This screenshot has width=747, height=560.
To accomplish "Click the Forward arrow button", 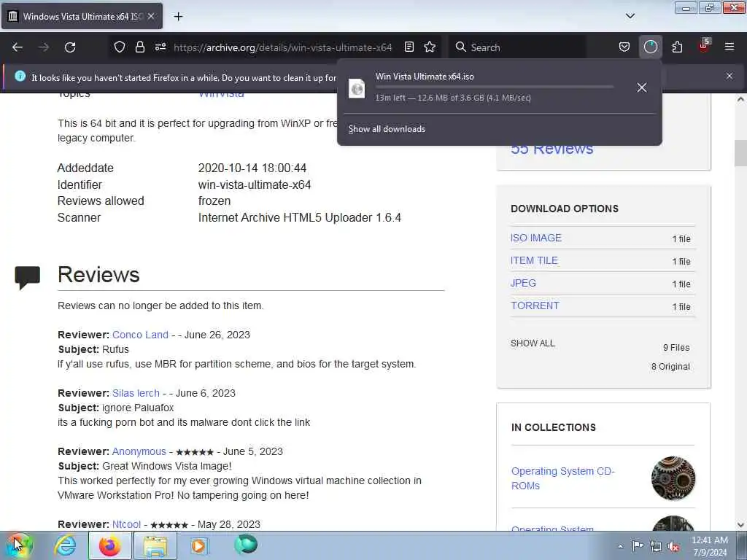I will coord(44,47).
